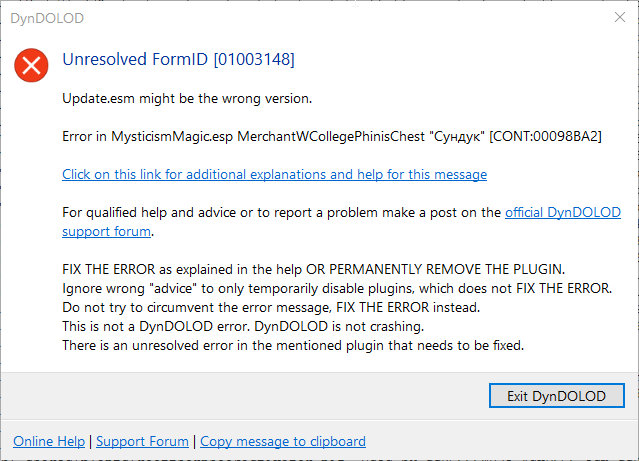Click the 'Do not try to circumvent' line
The image size is (639, 461).
click(271, 307)
